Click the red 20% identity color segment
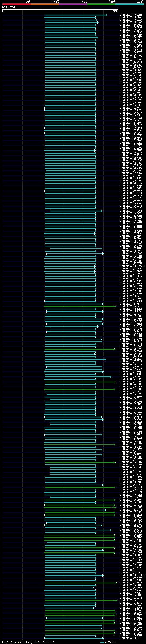 point(16,4)
